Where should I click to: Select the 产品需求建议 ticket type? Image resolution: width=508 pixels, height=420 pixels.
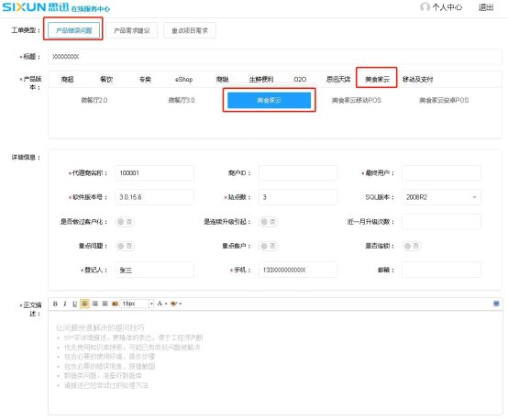click(x=132, y=30)
